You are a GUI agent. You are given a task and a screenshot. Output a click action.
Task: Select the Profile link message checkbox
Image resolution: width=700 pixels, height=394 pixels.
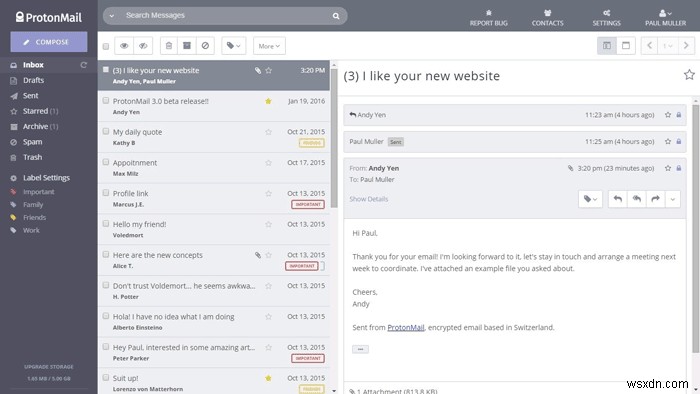(106, 193)
